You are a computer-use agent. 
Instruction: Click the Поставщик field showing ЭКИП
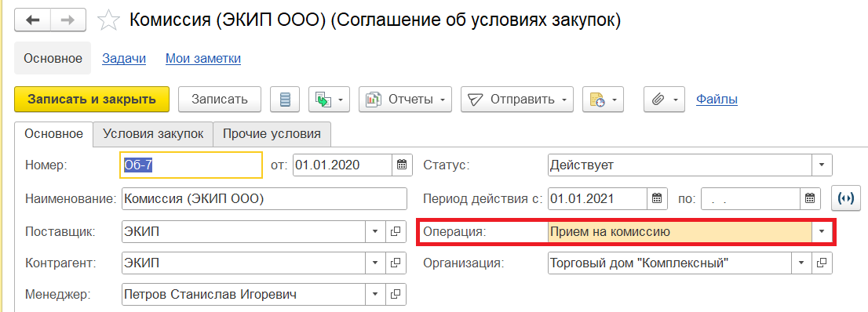coord(243,232)
